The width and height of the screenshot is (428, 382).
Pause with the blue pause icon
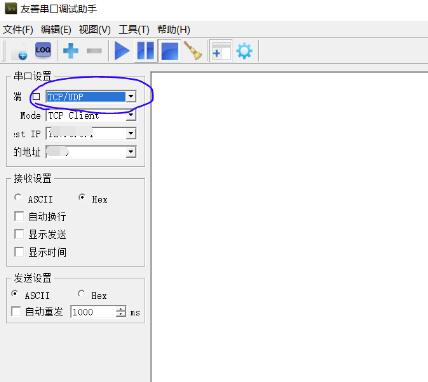146,51
